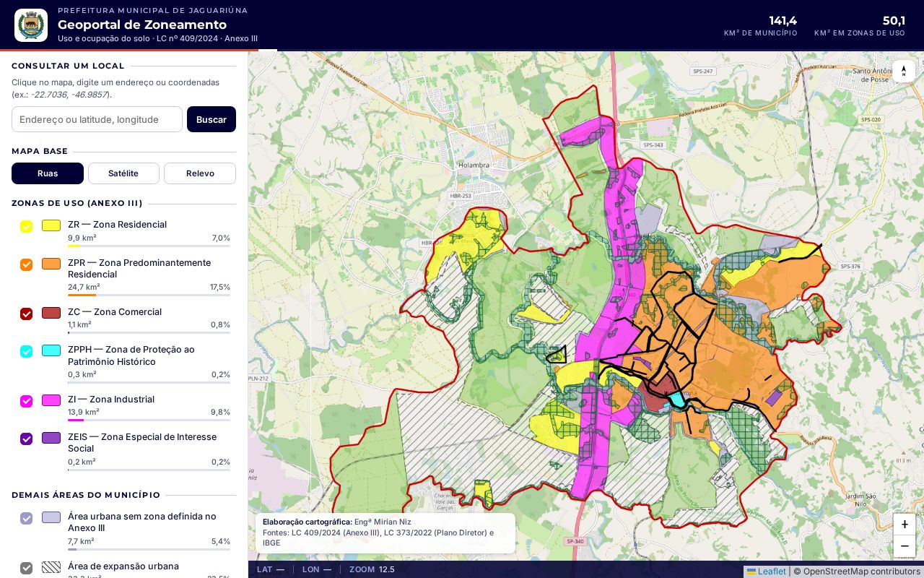The image size is (924, 578).
Task: Click the hatched urban expansion swatch
Action: tap(51, 567)
